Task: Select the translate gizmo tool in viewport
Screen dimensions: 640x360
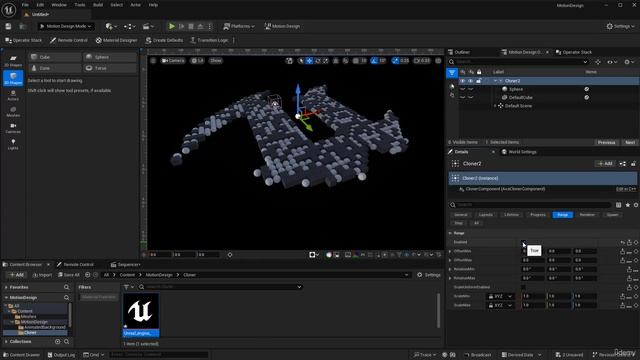Action: pos(309,60)
